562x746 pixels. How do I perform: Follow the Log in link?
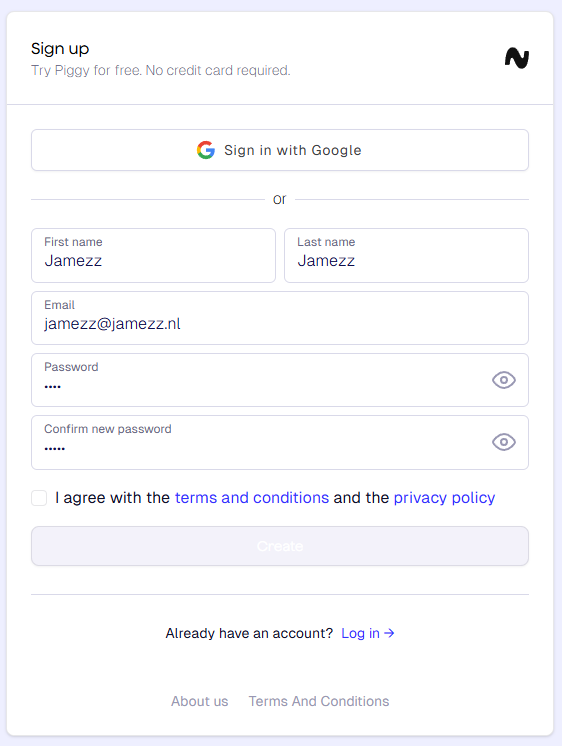[x=360, y=633]
